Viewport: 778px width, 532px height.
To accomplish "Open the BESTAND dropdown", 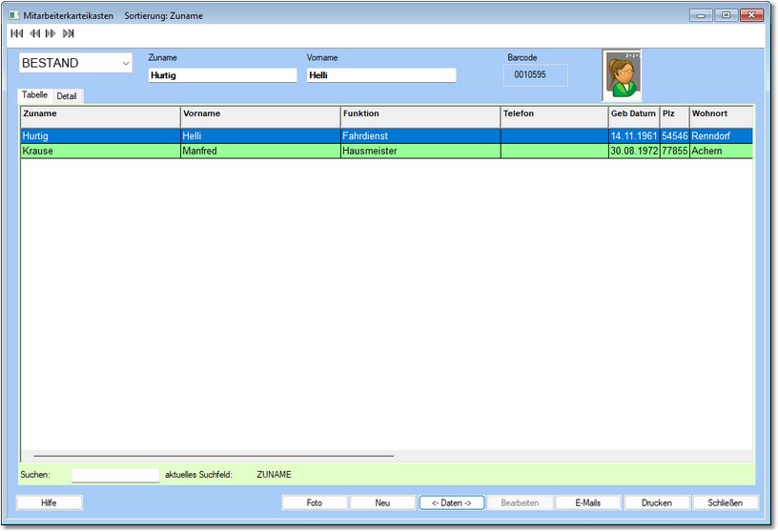I will [x=76, y=63].
